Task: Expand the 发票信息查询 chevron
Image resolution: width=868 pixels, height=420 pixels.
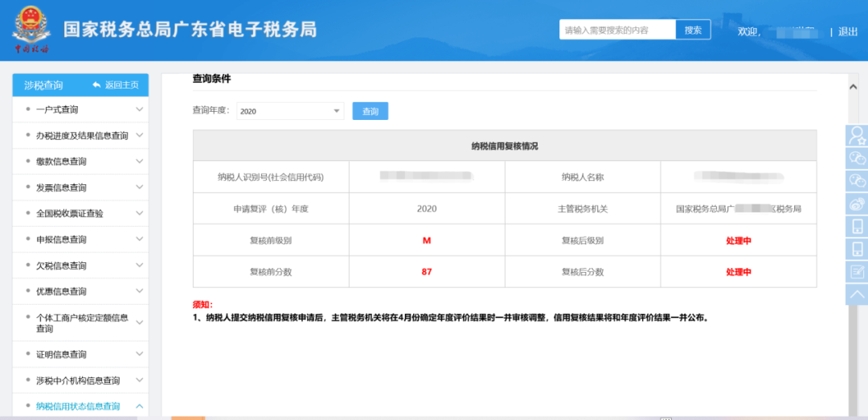Action: [140, 187]
